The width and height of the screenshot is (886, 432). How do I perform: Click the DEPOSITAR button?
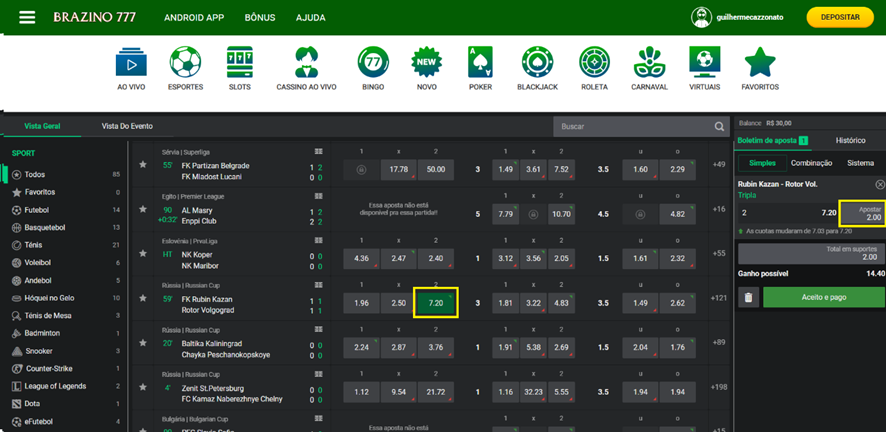tap(840, 18)
